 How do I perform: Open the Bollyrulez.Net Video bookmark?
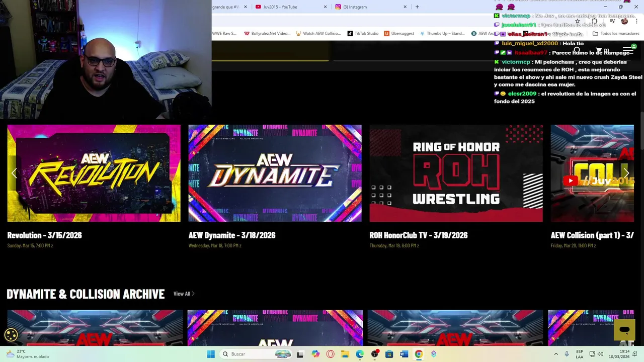(267, 34)
